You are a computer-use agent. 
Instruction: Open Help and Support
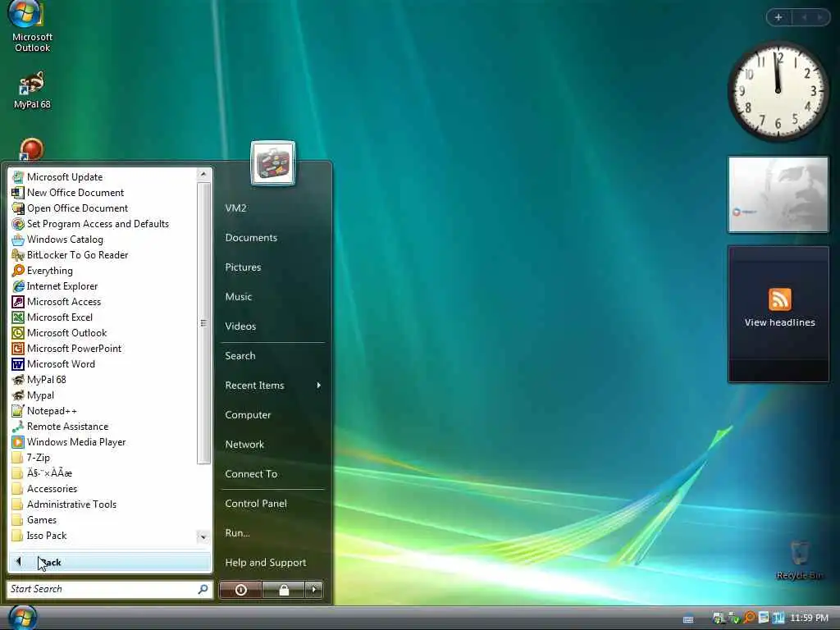coord(265,563)
